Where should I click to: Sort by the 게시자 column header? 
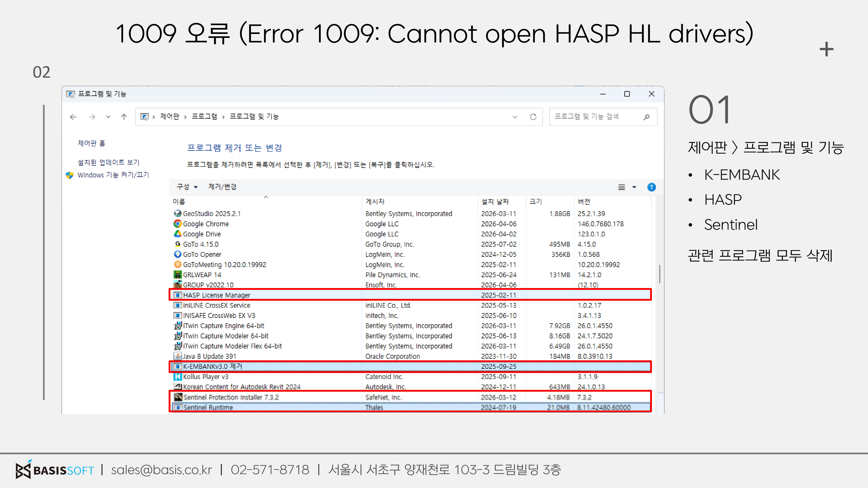pos(375,202)
